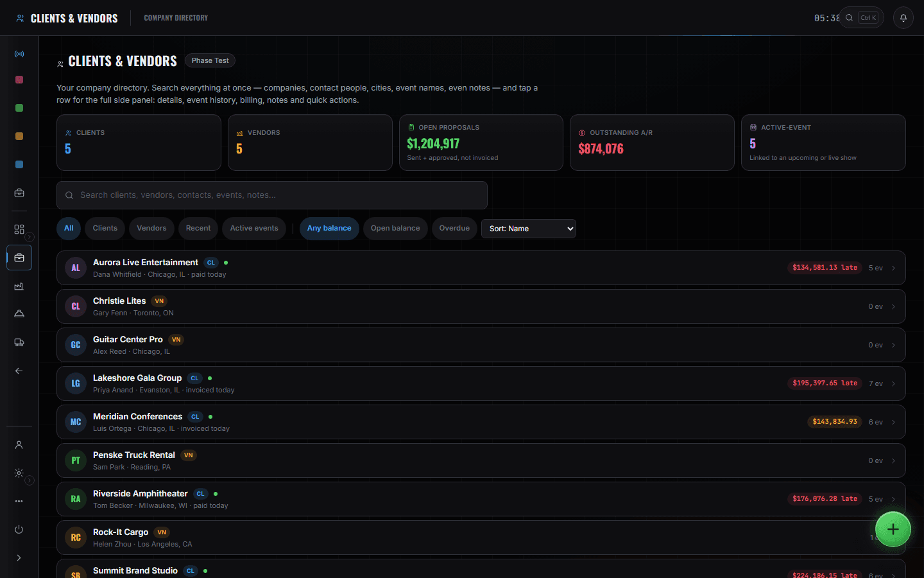
Task: Focus the search clients and vendors field
Action: click(272, 195)
